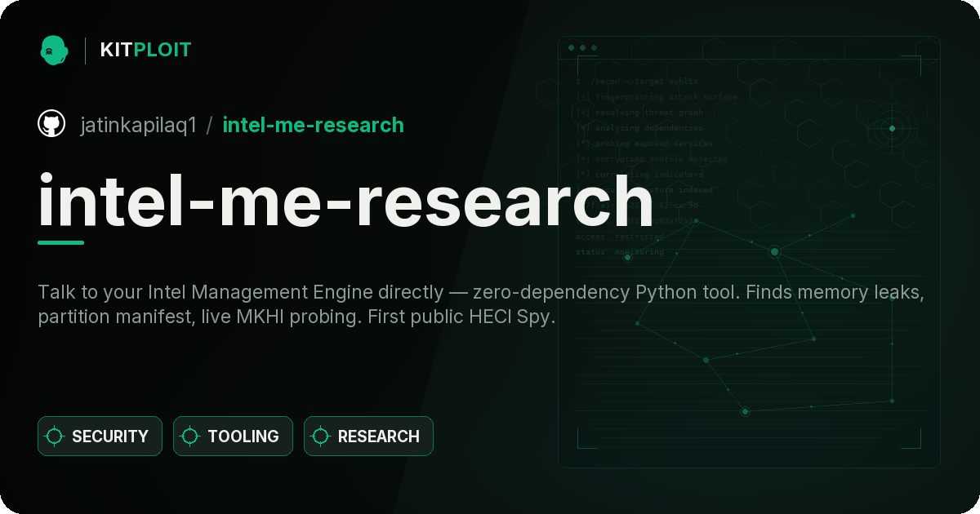The height and width of the screenshot is (514, 980).
Task: Click the description starting 'Talk to your Intel'
Action: 481,305
